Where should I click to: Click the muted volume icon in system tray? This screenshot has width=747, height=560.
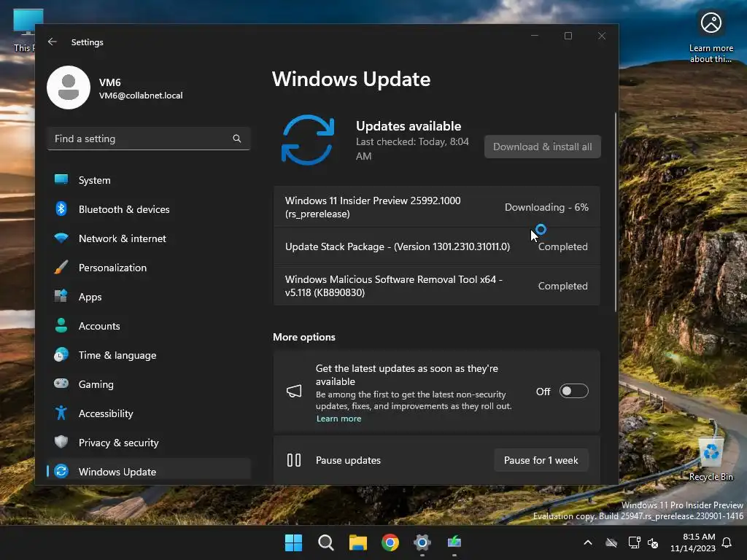point(653,542)
